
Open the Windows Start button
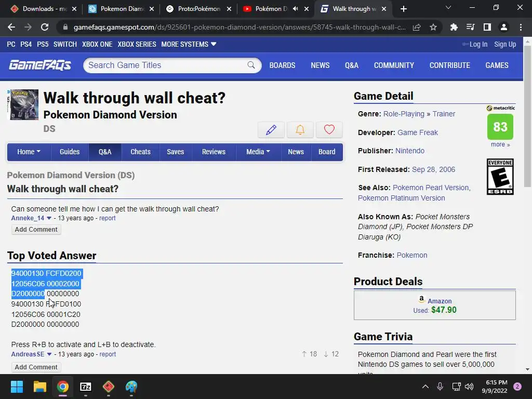point(17,387)
